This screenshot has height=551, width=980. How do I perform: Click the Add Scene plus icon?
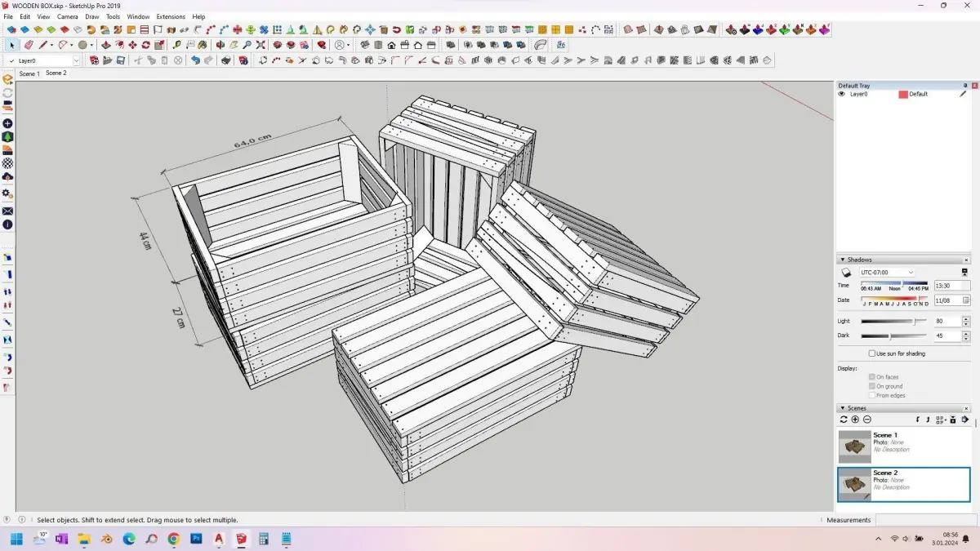point(855,420)
